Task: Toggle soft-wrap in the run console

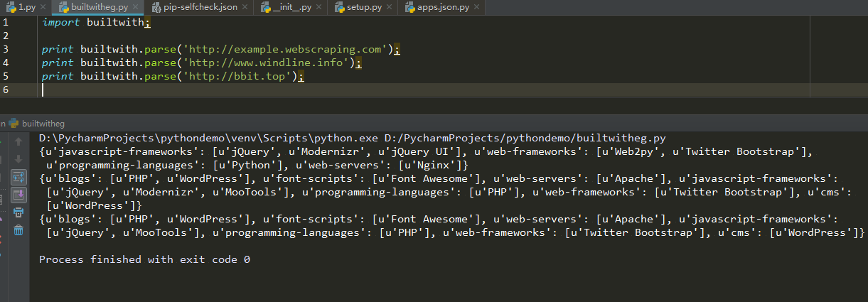Action: 18,176
